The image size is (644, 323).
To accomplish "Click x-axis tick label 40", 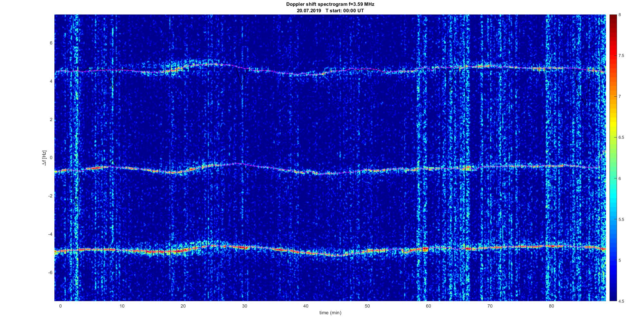I will [x=306, y=306].
